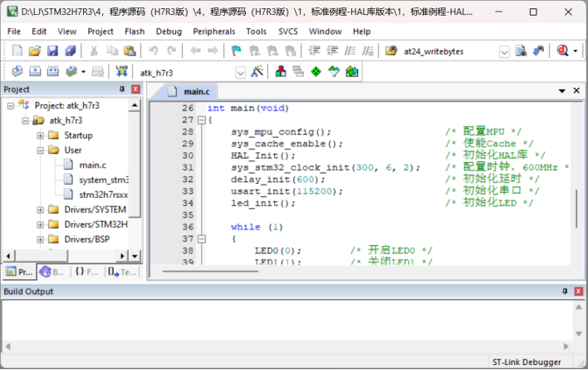The height and width of the screenshot is (370, 588).
Task: Click the Undo icon
Action: [155, 52]
